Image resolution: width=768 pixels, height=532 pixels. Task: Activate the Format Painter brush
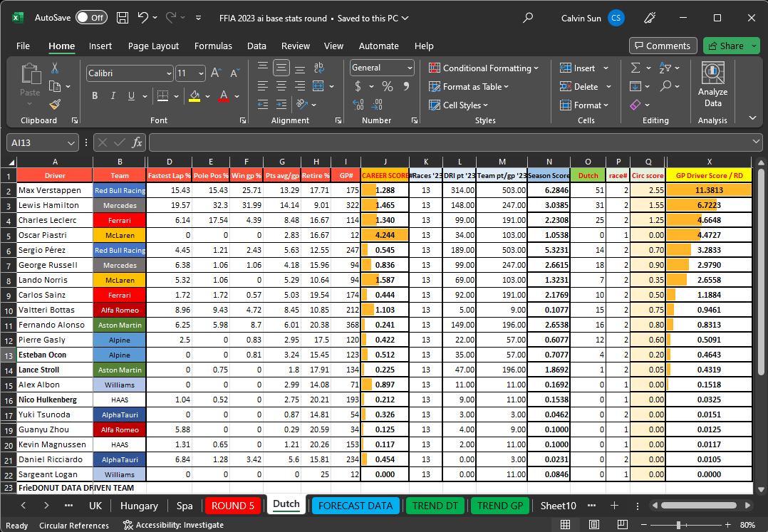click(x=55, y=104)
